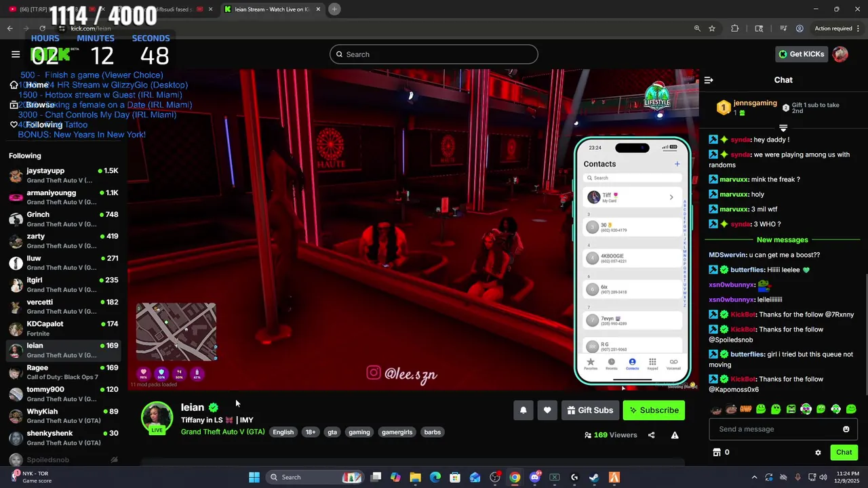Open Ragee's Call of Duty stream
The height and width of the screenshot is (488, 868).
point(63,372)
